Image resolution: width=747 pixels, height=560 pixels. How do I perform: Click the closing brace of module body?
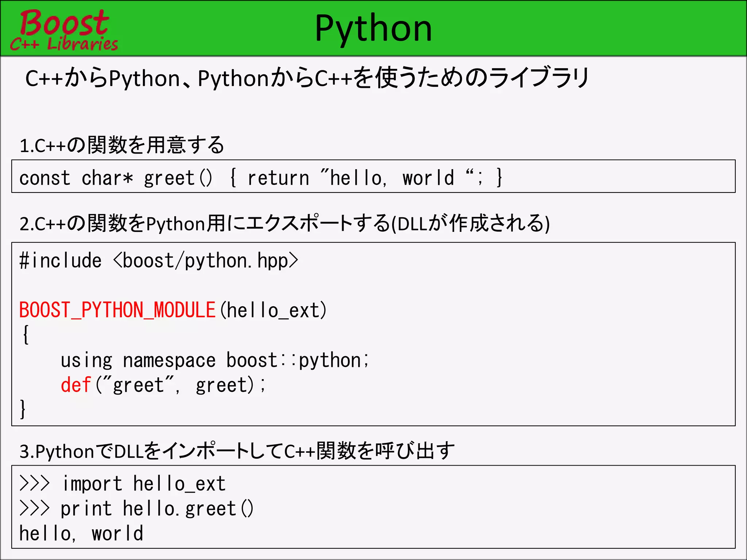click(23, 409)
